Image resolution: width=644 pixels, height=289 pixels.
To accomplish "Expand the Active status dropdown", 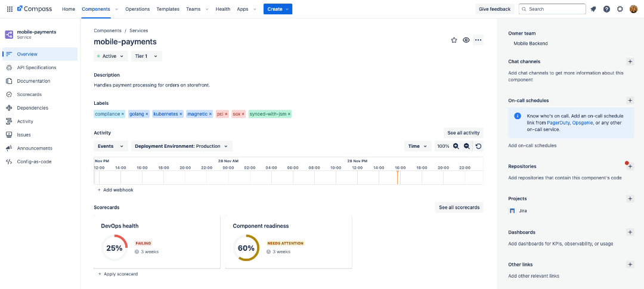I will pos(110,56).
